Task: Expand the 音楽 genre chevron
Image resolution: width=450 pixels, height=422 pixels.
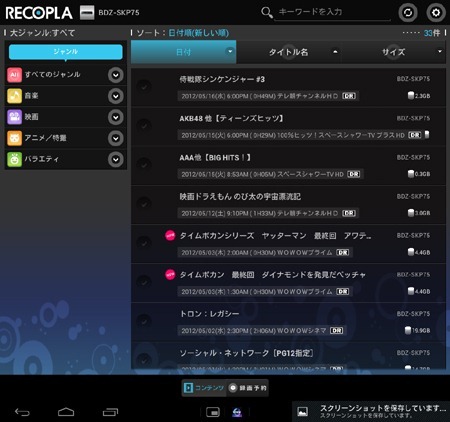Action: [x=116, y=96]
